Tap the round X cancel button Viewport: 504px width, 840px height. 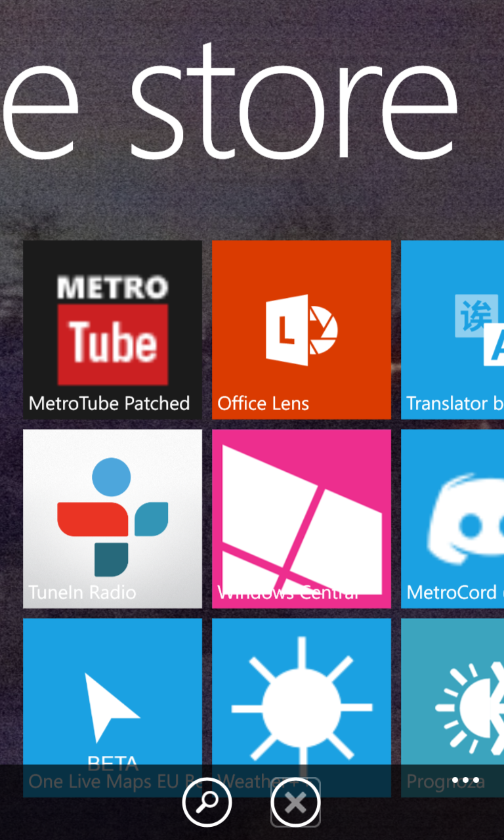[x=295, y=802]
